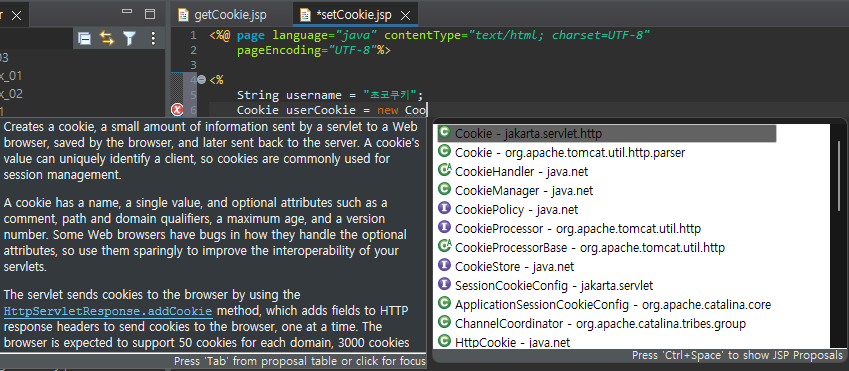849x371 pixels.
Task: Open the explorer filter funnel icon
Action: click(129, 38)
